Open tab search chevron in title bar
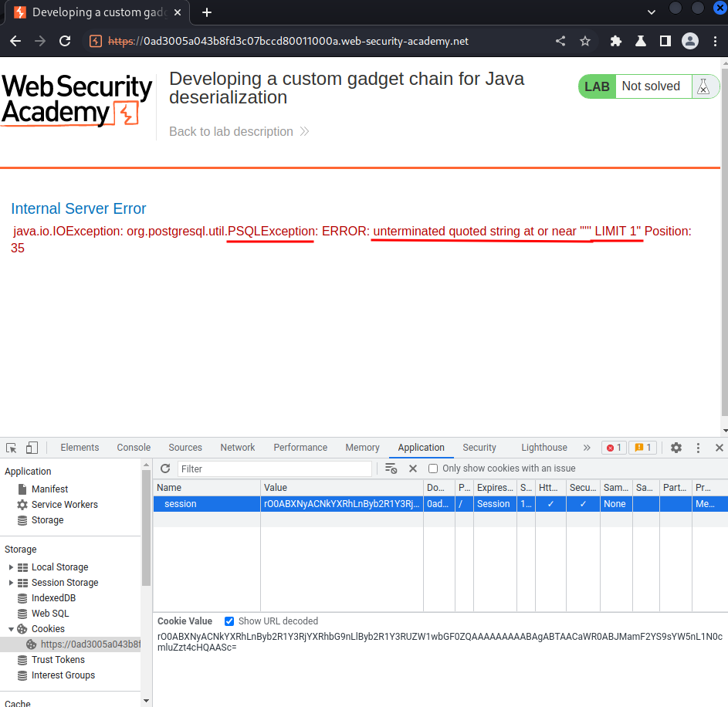The image size is (728, 707). 652,12
